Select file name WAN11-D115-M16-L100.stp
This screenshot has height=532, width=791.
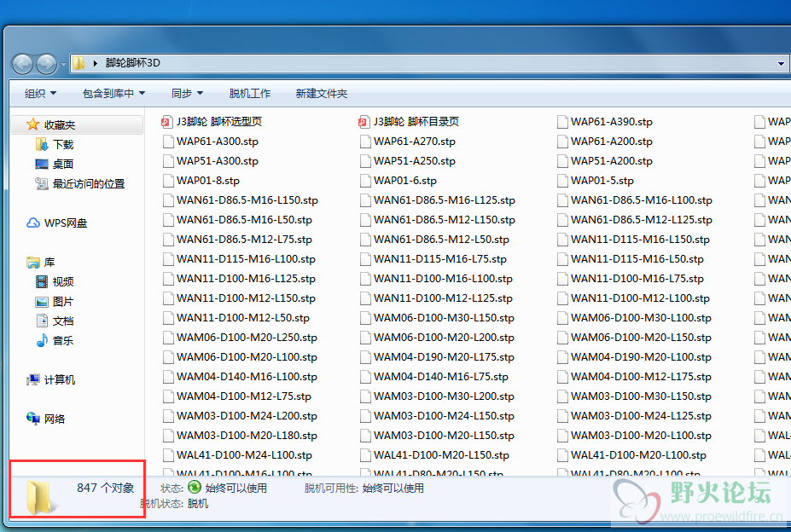pyautogui.click(x=247, y=259)
